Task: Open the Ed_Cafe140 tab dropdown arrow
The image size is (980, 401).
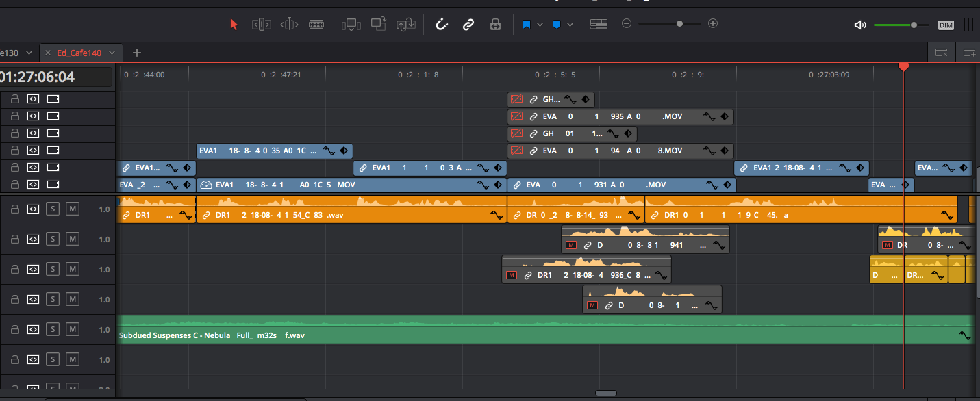Action: (x=112, y=53)
